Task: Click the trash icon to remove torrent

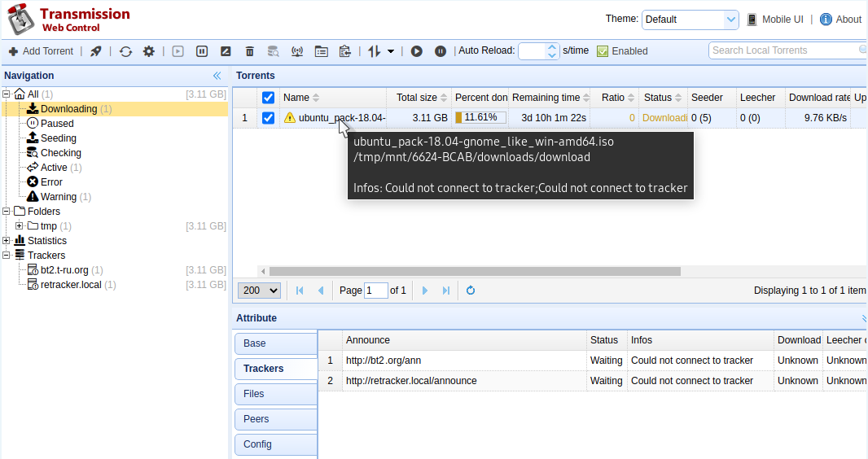Action: [250, 51]
